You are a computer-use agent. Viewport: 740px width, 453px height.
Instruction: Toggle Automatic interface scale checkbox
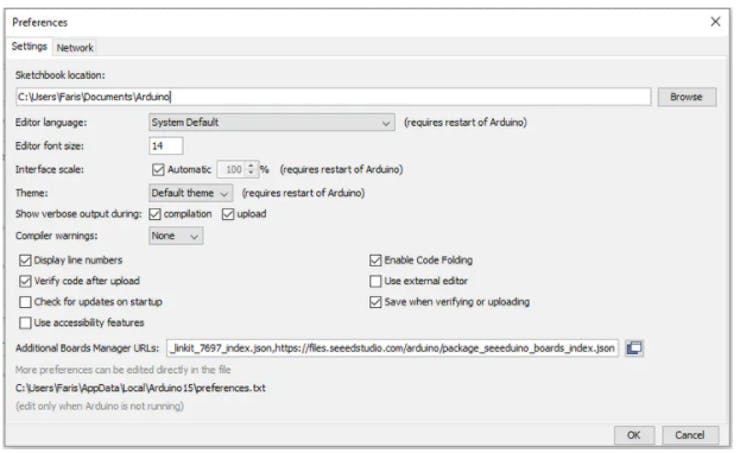tap(158, 170)
